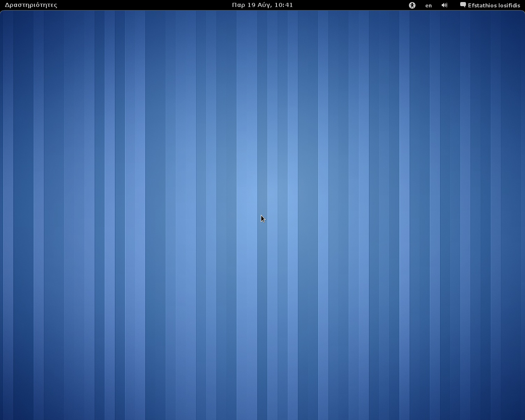Click empty panel space between Δραστηριότητες and clock
525x420 pixels.
tap(144, 5)
